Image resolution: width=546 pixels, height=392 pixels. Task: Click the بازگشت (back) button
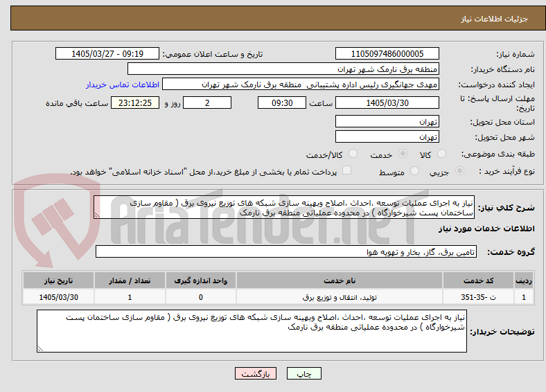pos(256,373)
